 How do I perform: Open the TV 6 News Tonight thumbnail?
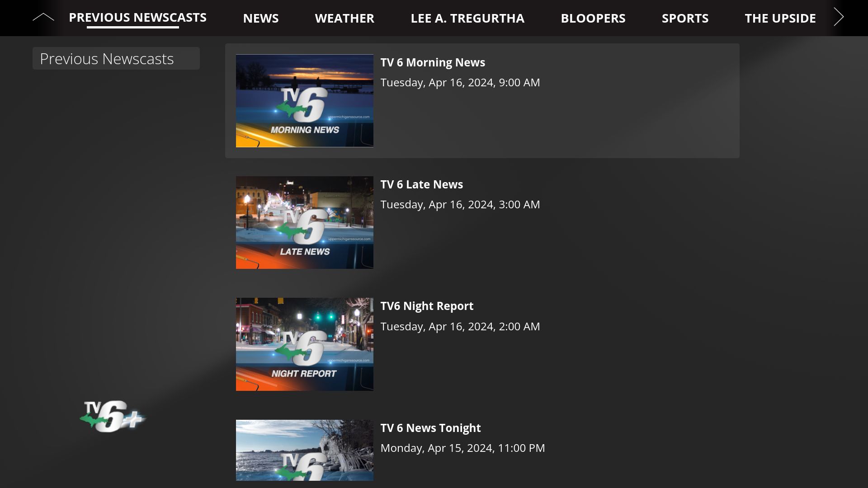[304, 450]
